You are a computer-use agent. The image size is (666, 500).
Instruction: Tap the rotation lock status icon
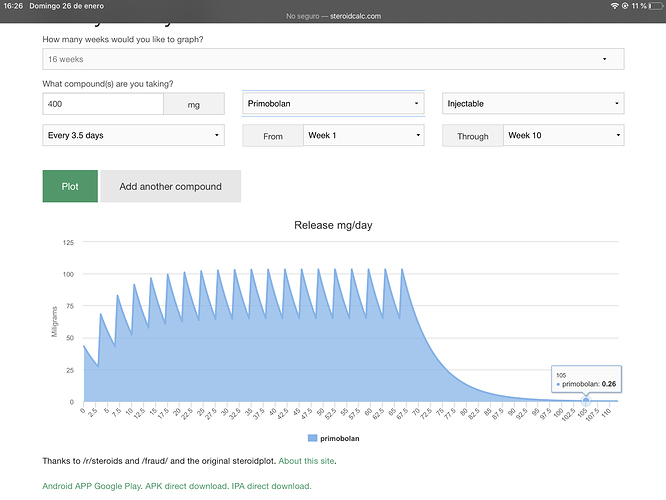click(625, 6)
